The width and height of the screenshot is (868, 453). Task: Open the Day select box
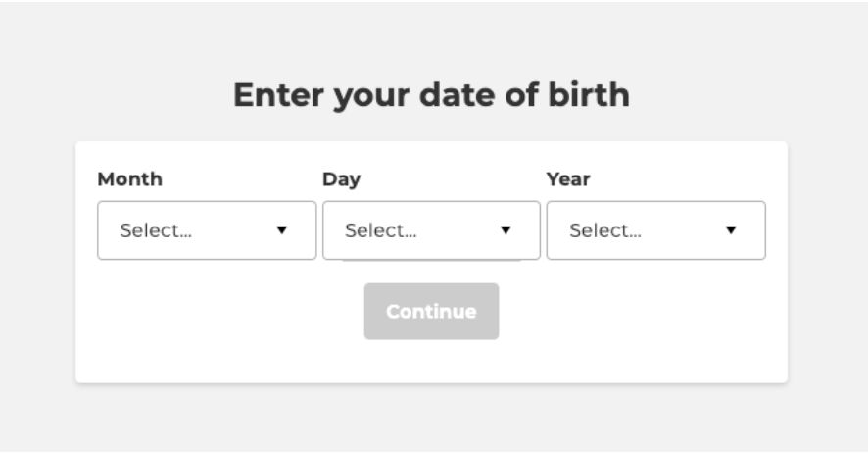[x=431, y=230]
